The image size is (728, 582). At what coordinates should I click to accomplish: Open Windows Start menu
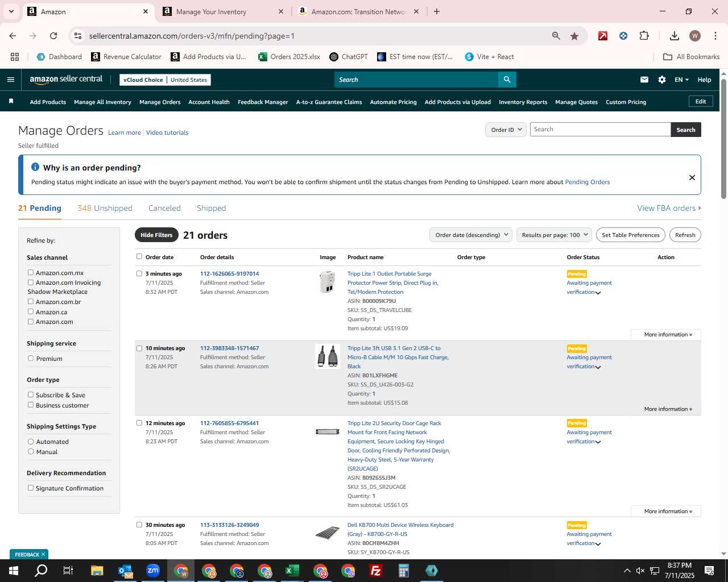tap(13, 571)
